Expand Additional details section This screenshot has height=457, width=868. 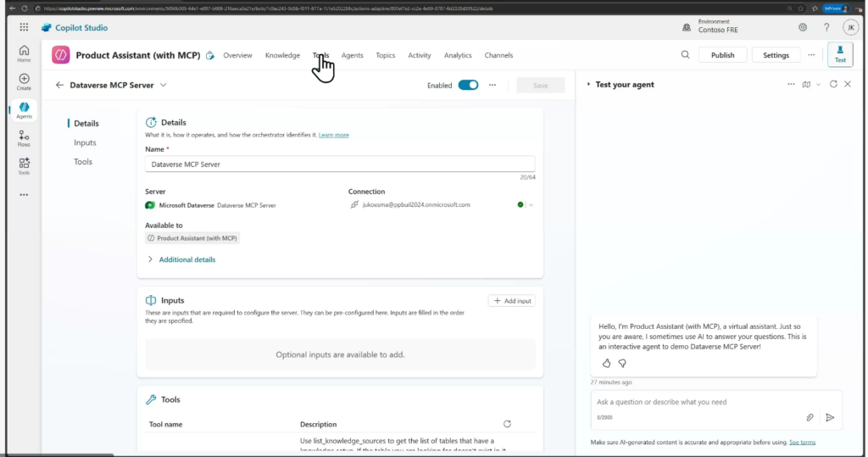181,259
